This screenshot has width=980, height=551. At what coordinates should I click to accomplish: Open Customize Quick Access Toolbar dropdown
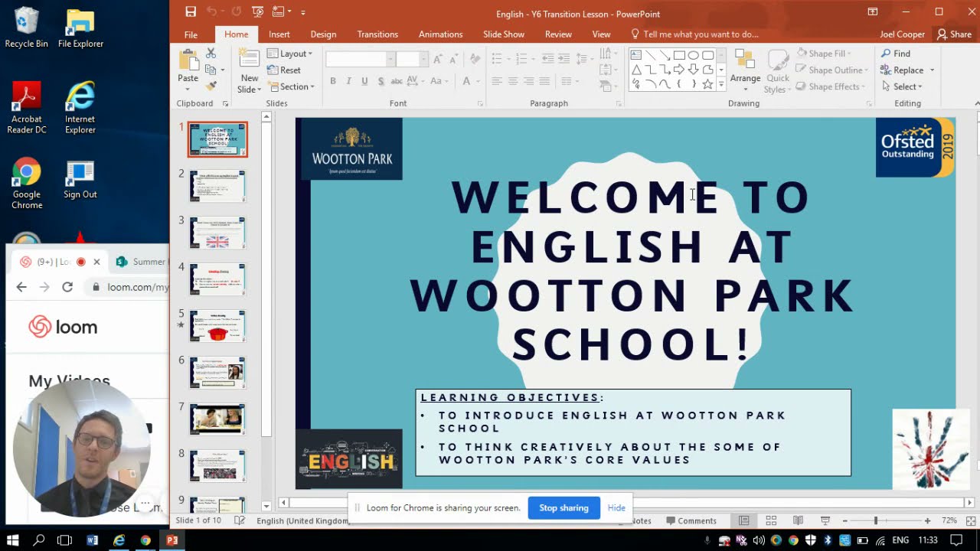pyautogui.click(x=302, y=12)
